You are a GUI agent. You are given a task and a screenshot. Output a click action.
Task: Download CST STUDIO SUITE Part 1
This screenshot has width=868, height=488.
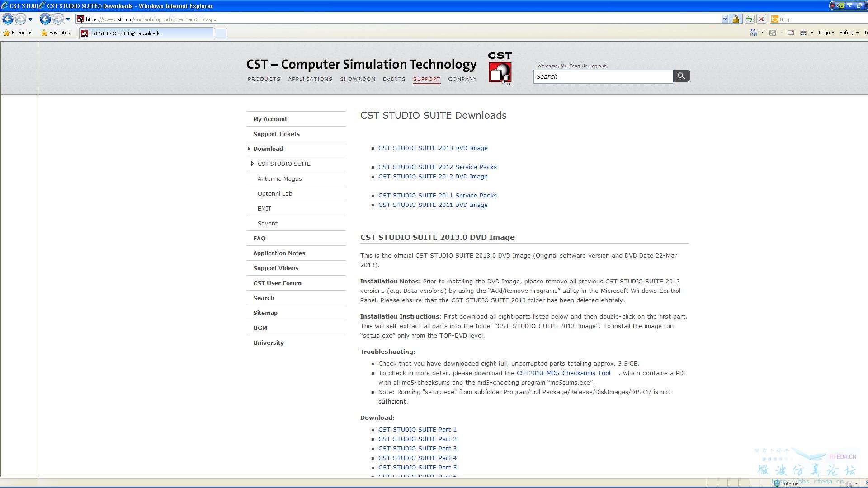[x=417, y=429]
